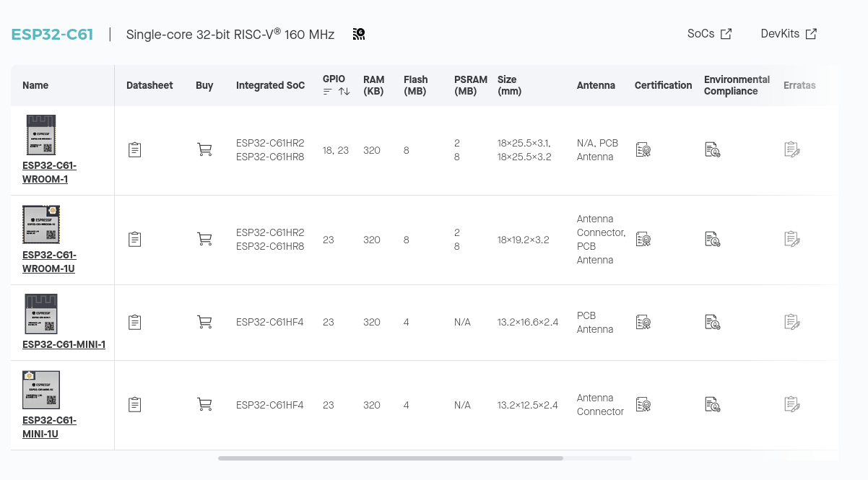The image size is (868, 480).
Task: Click the ESP32-C61-WROOM-1 module thumbnail image
Action: point(41,135)
